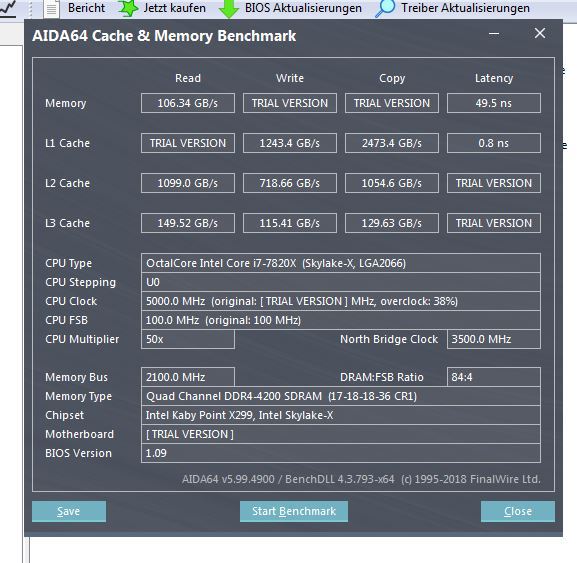Screen dimensions: 577x563
Task: Select the Memory Read 106.34 GB/s value
Action: (188, 103)
